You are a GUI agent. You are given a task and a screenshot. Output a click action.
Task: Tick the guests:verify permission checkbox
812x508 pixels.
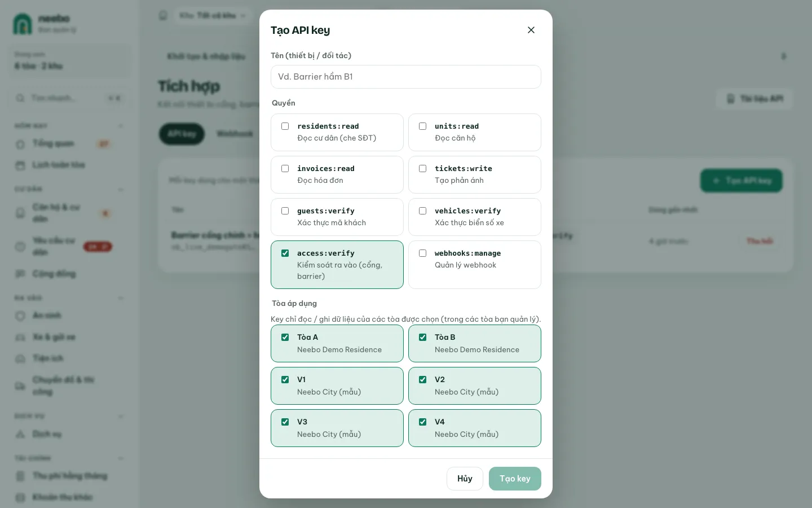(285, 211)
